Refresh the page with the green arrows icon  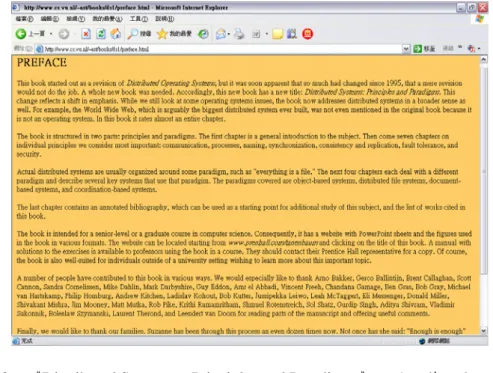[x=101, y=34]
